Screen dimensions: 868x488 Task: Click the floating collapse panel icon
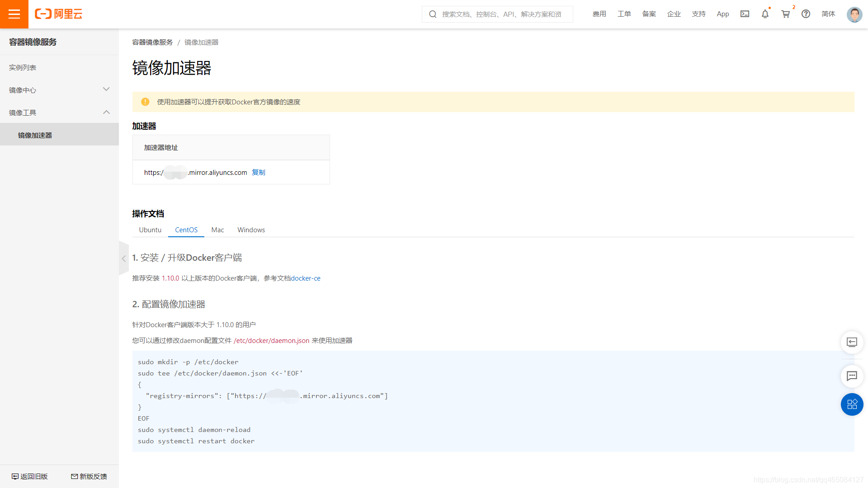click(852, 342)
